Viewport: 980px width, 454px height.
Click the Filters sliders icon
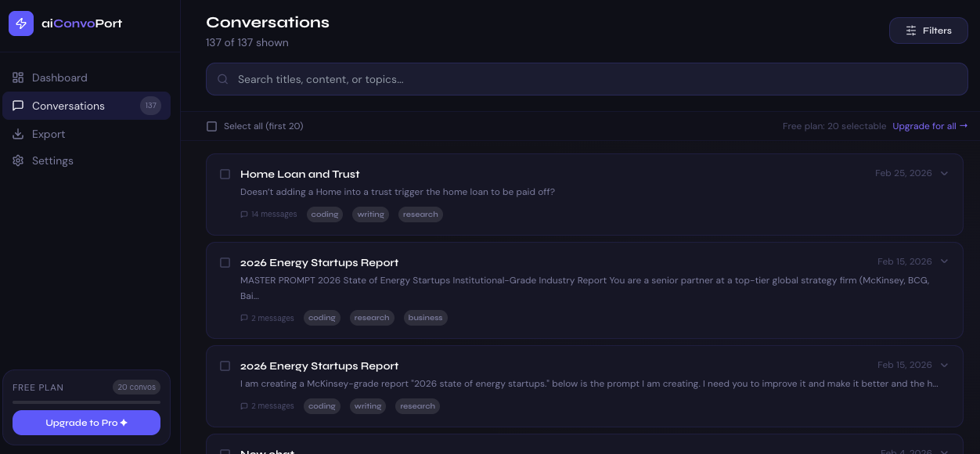click(x=911, y=31)
